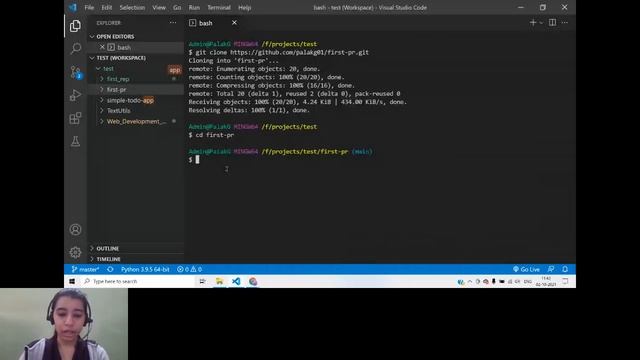Image resolution: width=640 pixels, height=360 pixels.
Task: Open the Windows Start menu
Action: click(x=72, y=281)
